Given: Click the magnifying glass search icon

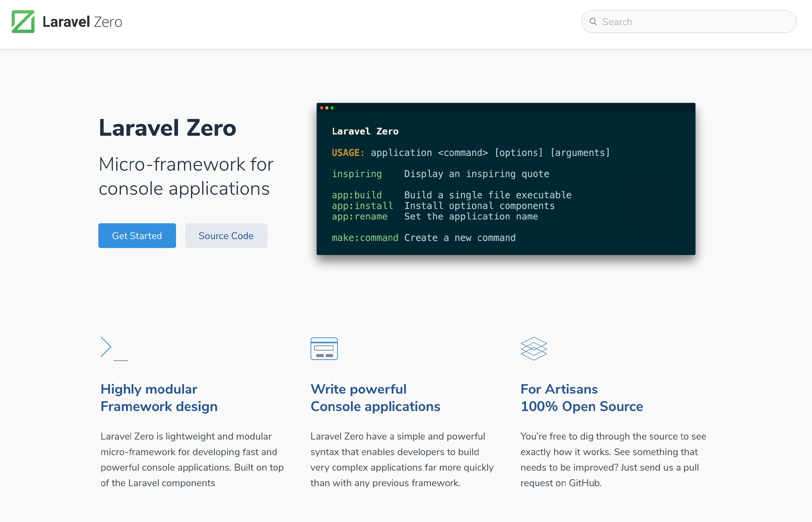Looking at the screenshot, I should point(593,22).
